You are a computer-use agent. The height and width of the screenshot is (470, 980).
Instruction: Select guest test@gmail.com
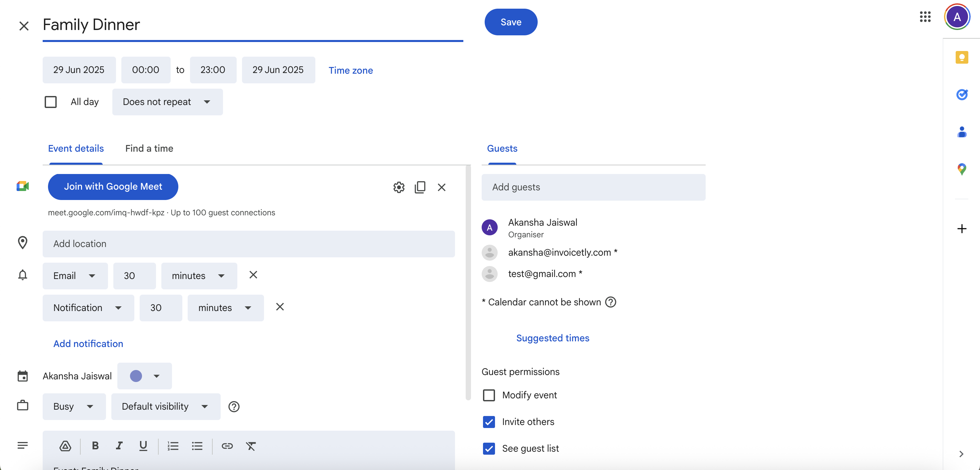click(x=593, y=274)
